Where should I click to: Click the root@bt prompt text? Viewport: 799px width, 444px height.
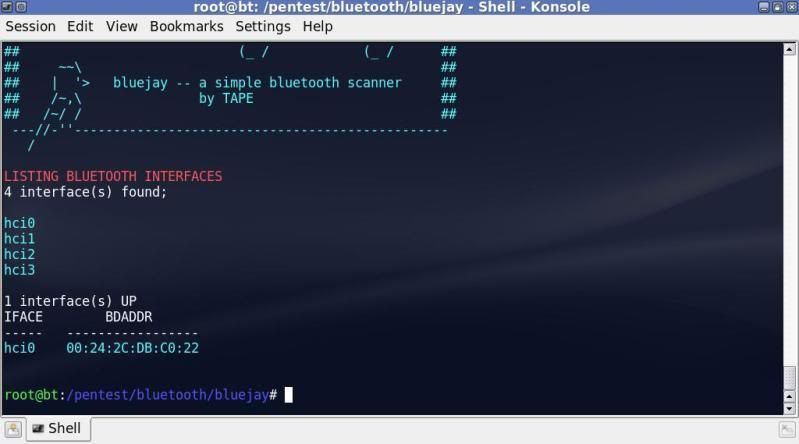(31, 395)
